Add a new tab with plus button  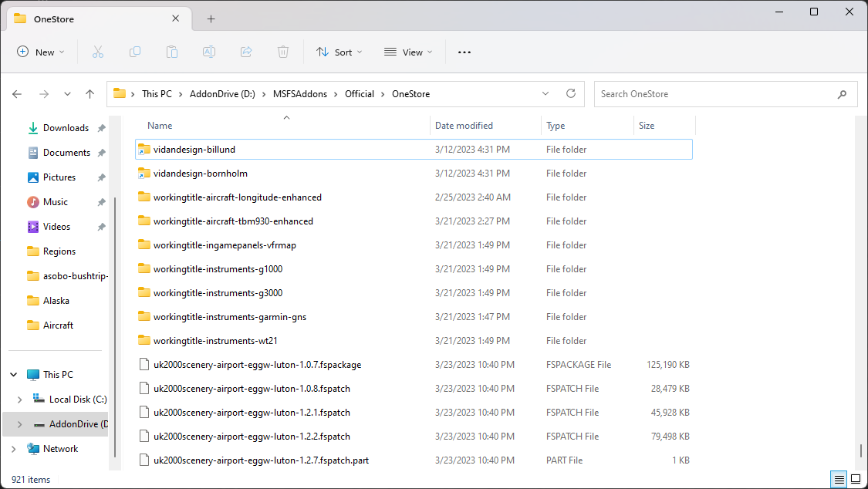[211, 19]
